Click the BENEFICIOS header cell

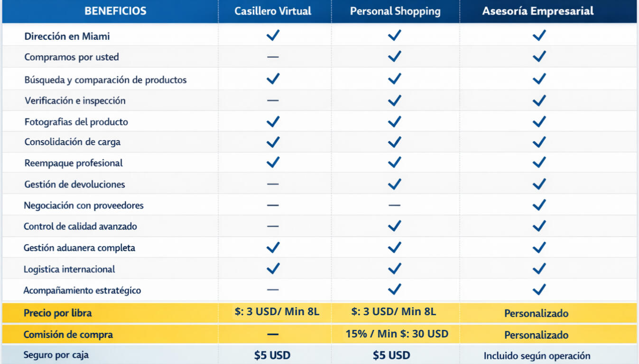(x=115, y=11)
